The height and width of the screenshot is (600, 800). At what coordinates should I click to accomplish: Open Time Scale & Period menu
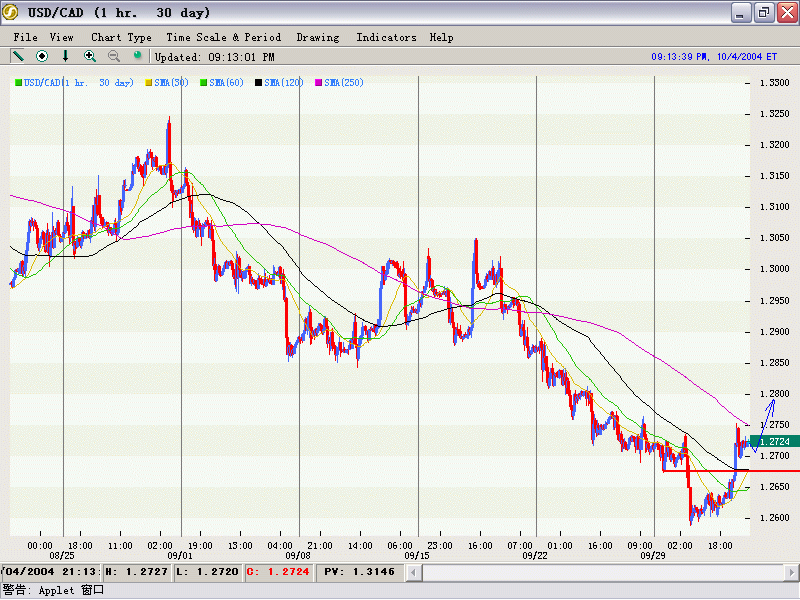pos(224,37)
